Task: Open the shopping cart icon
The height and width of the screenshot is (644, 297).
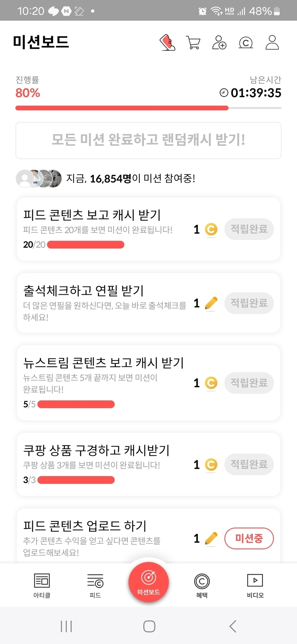Action: click(193, 43)
